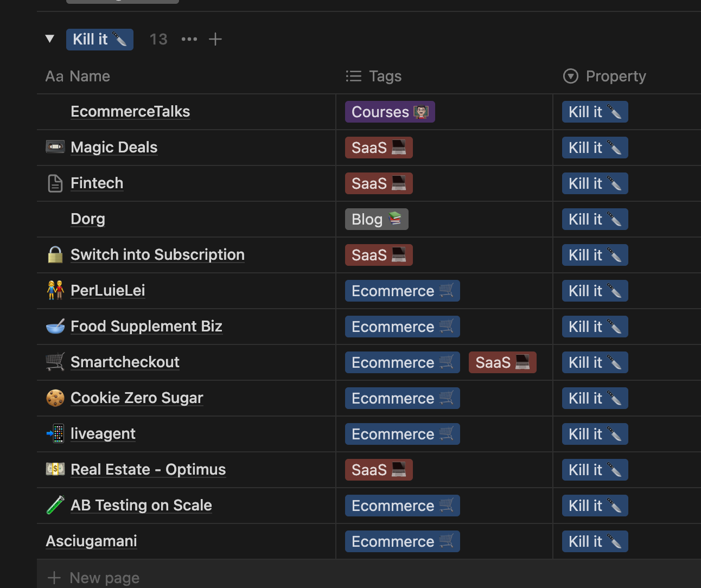The image size is (701, 588).
Task: Open Switch into Subscription page
Action: (157, 254)
